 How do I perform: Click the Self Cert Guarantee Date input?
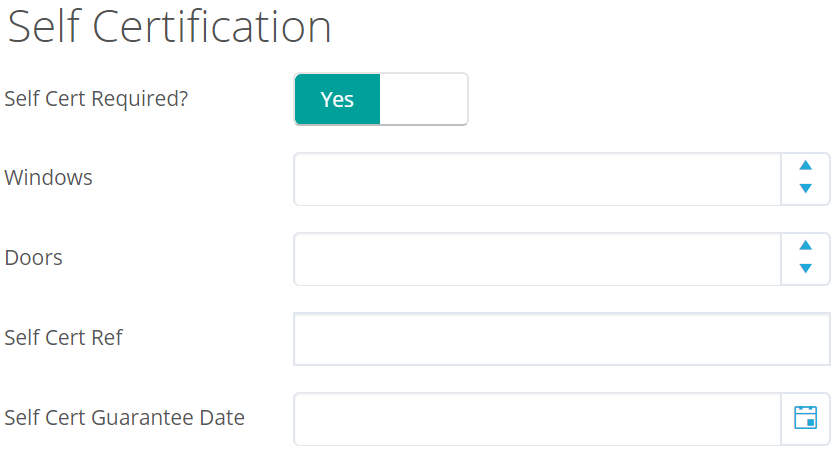coord(536,419)
